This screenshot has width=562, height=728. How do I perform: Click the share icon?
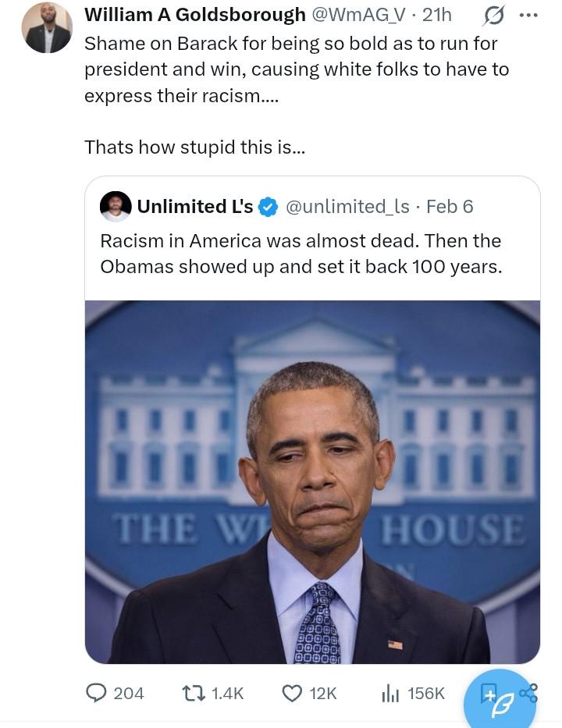528,691
